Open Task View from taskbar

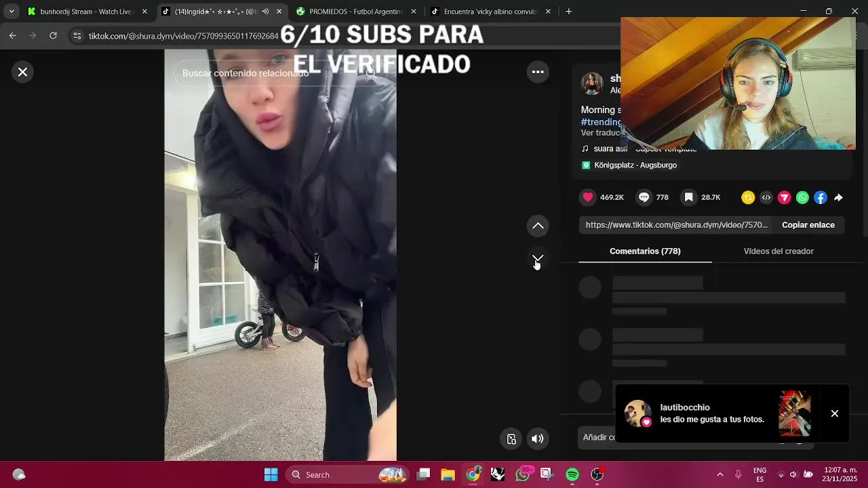[423, 474]
